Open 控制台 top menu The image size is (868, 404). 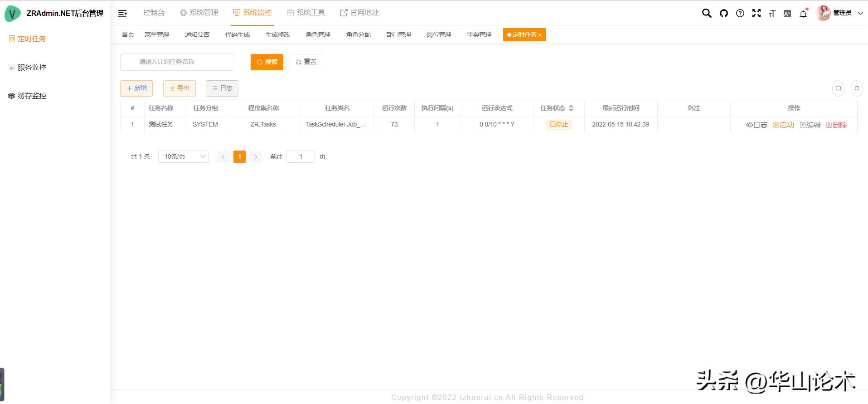pos(154,13)
